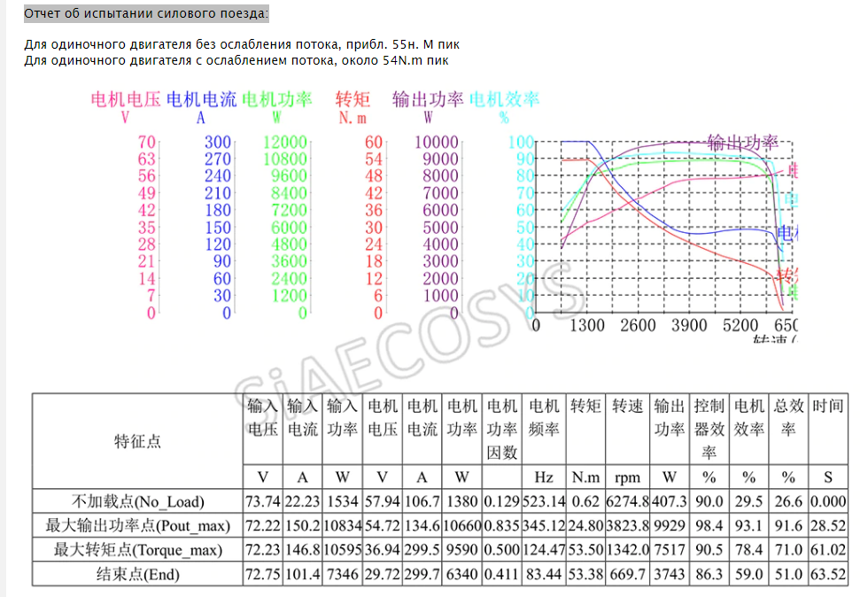Select the "669.7" cell in the End row
868x597 pixels.
pos(627,574)
